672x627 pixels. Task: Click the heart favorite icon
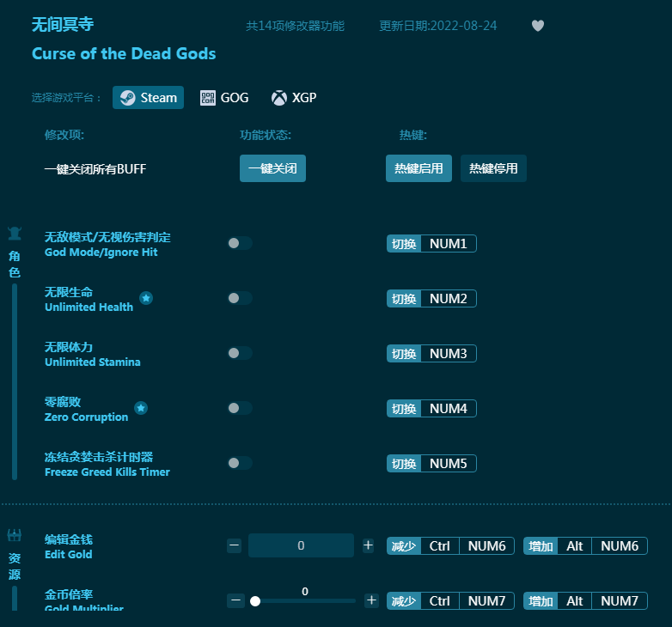coord(538,26)
